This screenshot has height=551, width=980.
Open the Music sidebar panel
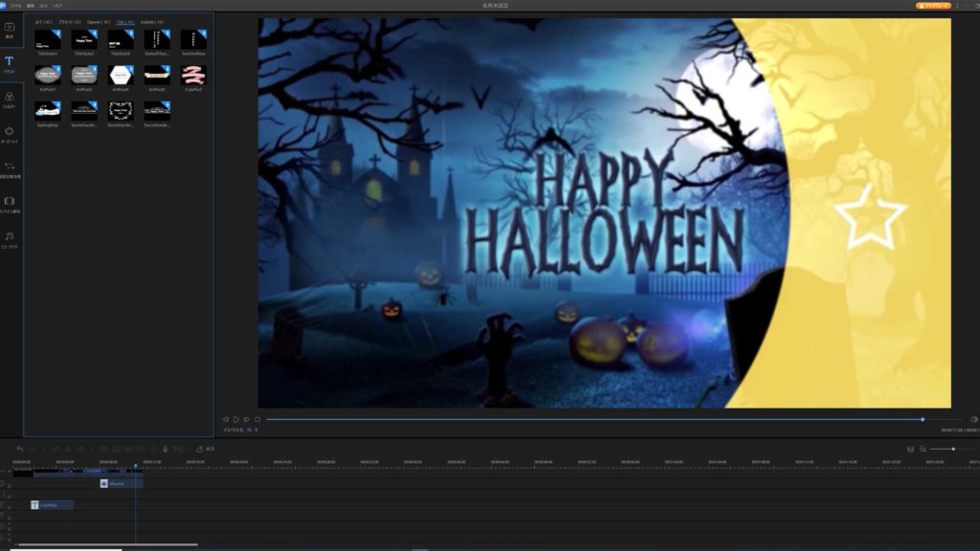click(10, 239)
